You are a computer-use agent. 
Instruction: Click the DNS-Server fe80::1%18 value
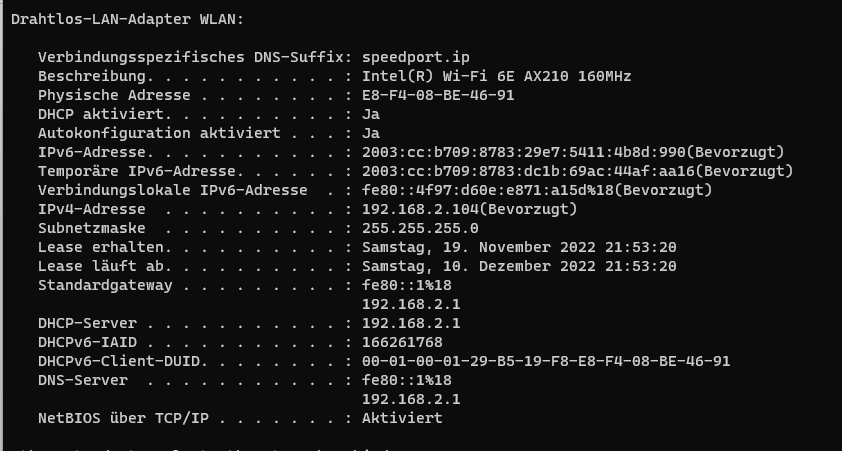click(x=407, y=380)
